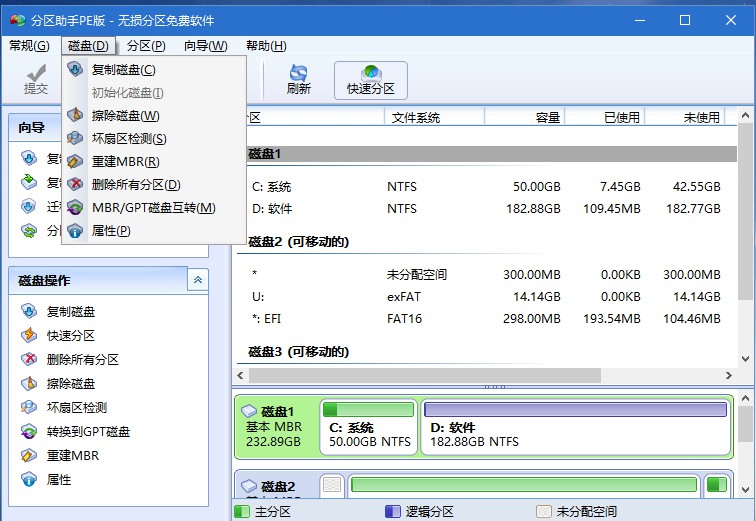Click the 重建MBR(R) menu icon
The width and height of the screenshot is (756, 521).
point(75,161)
